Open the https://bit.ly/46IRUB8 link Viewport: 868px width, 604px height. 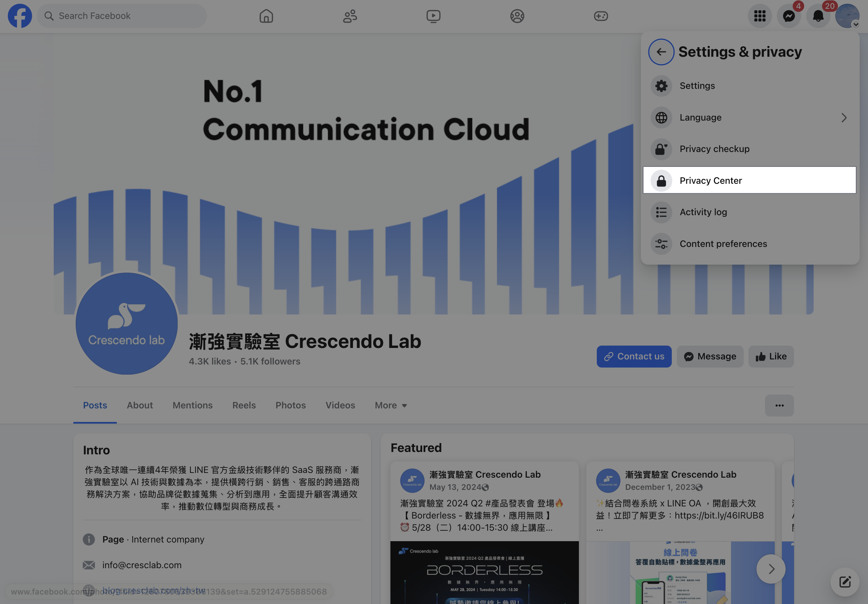pyautogui.click(x=719, y=515)
